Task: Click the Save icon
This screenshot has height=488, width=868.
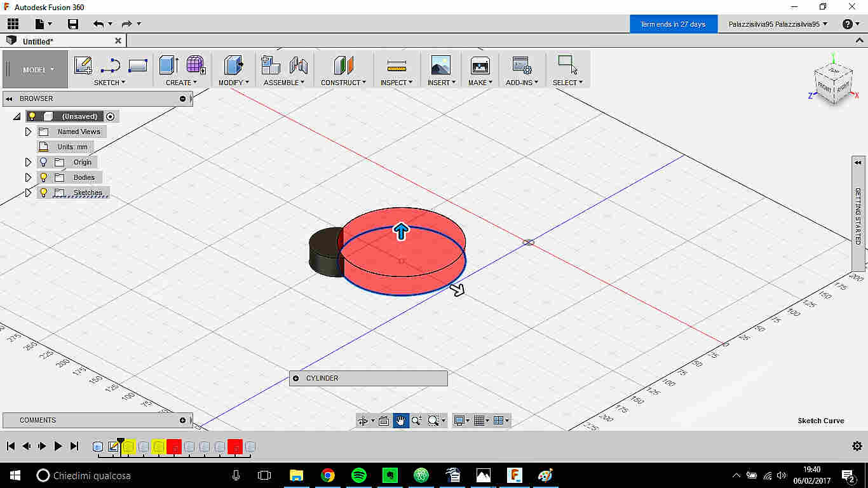Action: tap(73, 24)
